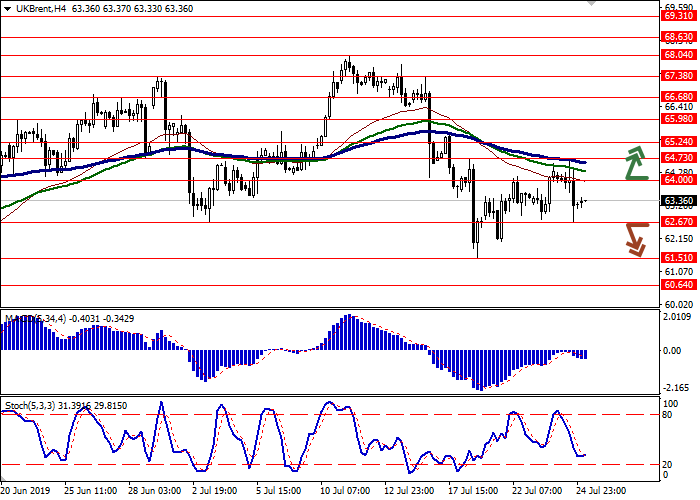The height and width of the screenshot is (500, 700).
Task: Click the 64.730 price level label
Action: point(678,158)
